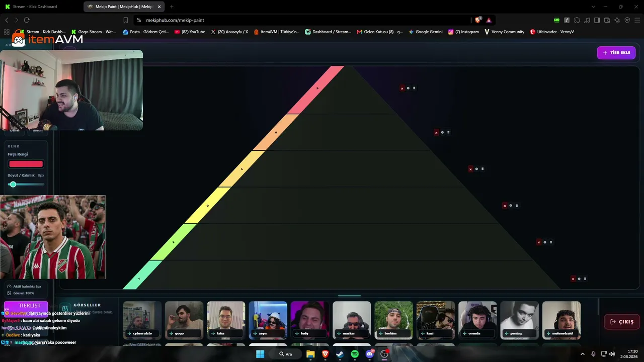Open File Explorer from taskbar

310,354
